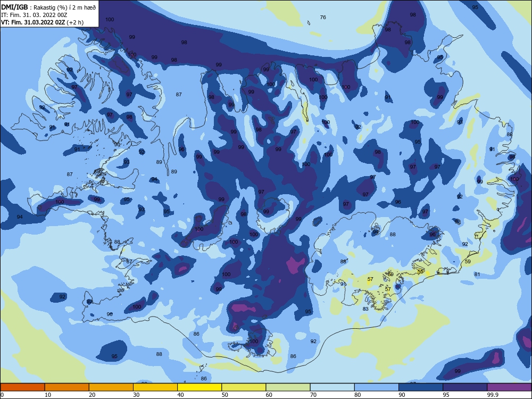Screen dimensions: 532x399
Task: Click the legend scale label '30'
Action: (136, 395)
